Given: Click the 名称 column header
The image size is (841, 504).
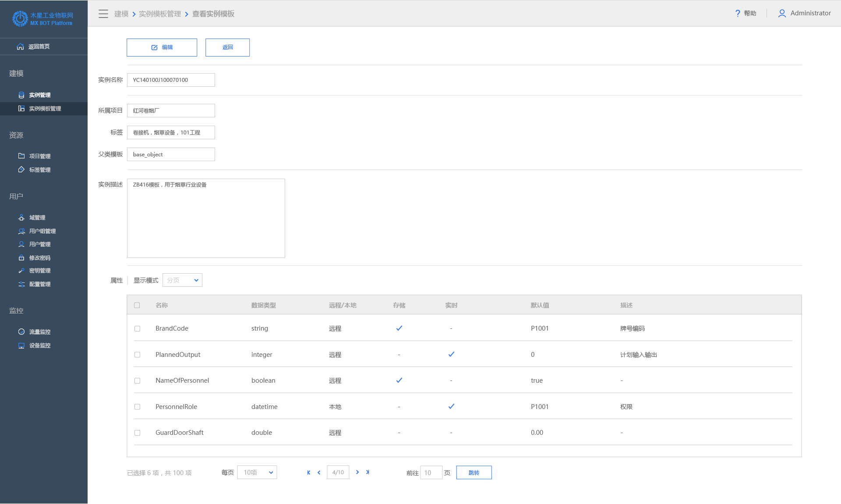Looking at the screenshot, I should click(162, 305).
